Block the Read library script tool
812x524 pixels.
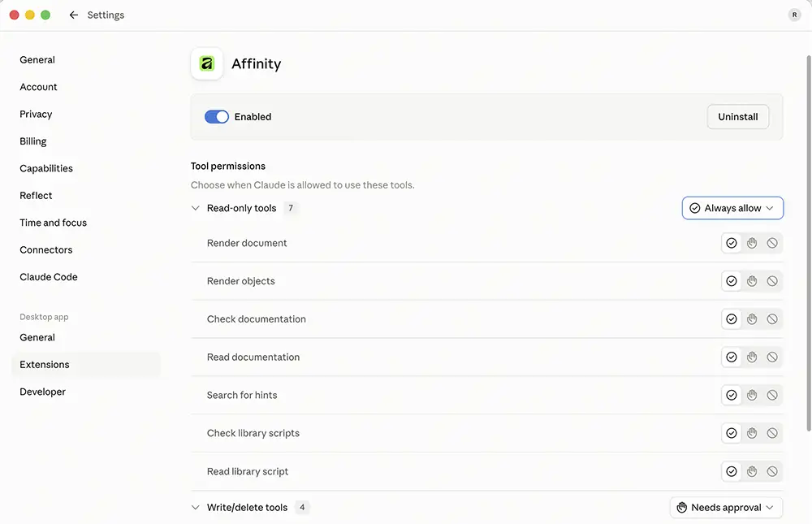tap(772, 471)
